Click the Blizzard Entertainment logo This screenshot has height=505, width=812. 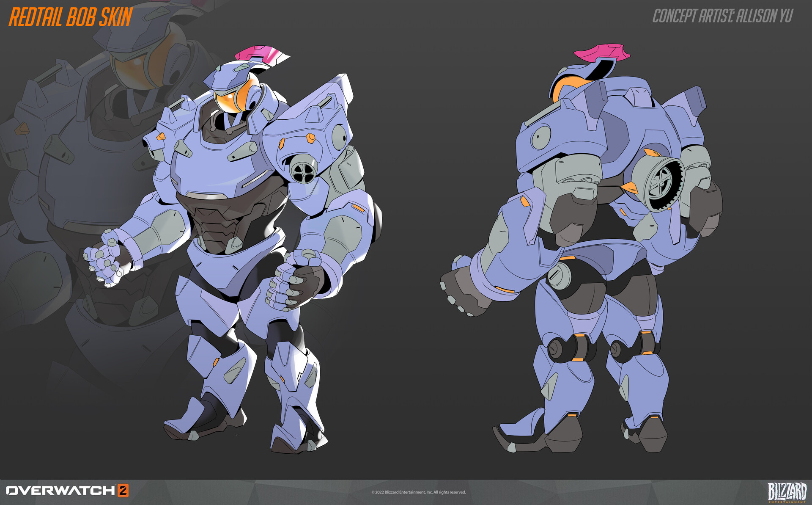[787, 492]
